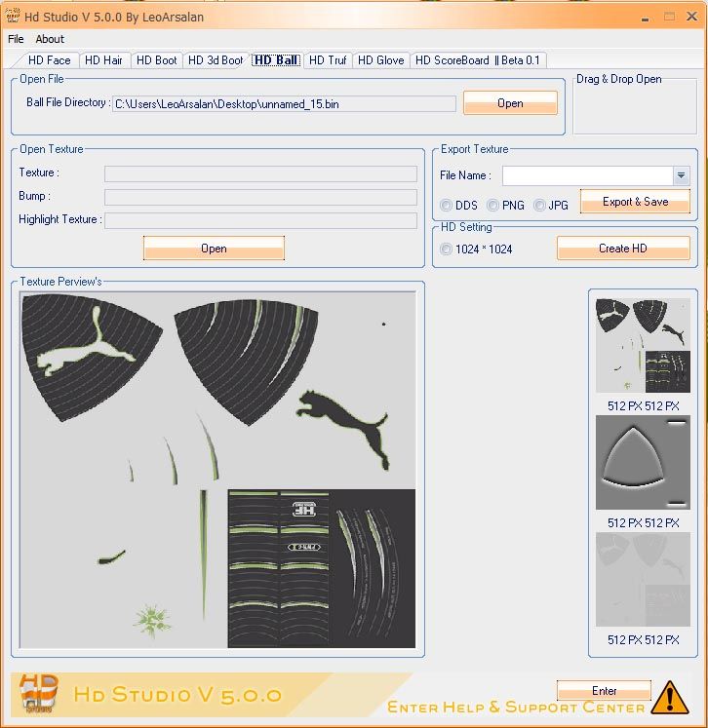Open the About menu
The height and width of the screenshot is (728, 708).
(x=50, y=39)
